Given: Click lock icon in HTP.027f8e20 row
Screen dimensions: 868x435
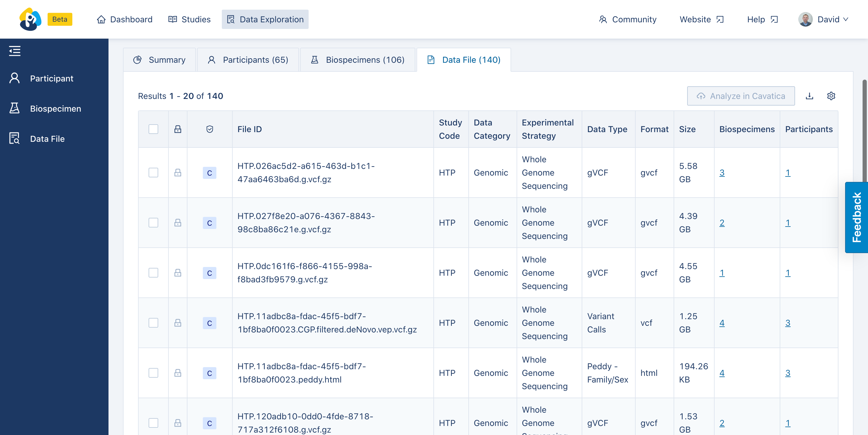Looking at the screenshot, I should pos(178,223).
